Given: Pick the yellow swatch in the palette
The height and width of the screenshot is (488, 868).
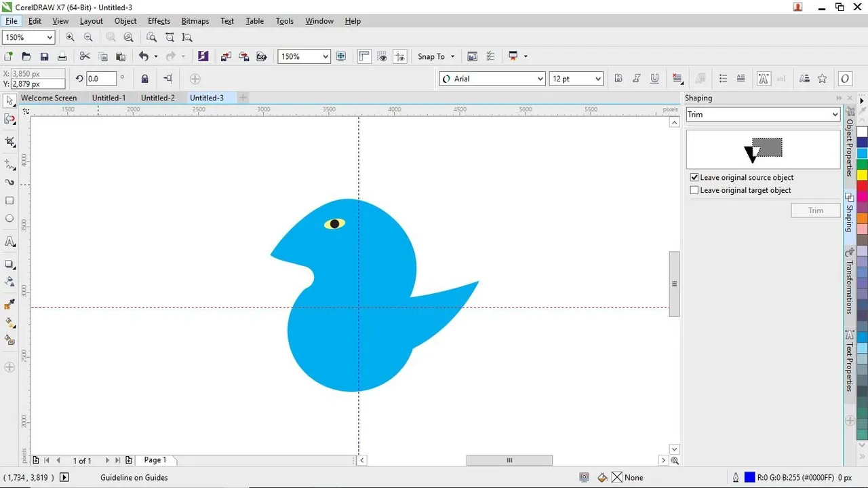Looking at the screenshot, I should pos(862,174).
